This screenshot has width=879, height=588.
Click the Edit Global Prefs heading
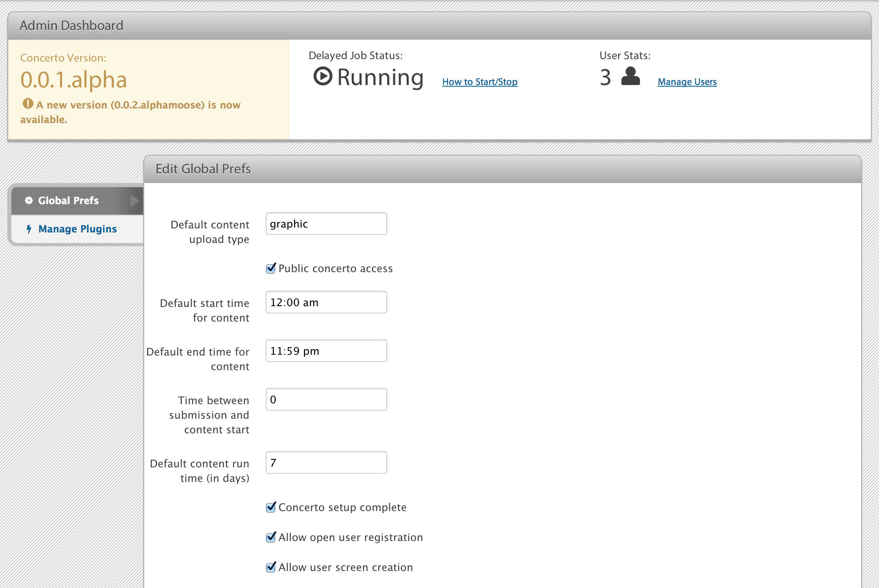203,169
